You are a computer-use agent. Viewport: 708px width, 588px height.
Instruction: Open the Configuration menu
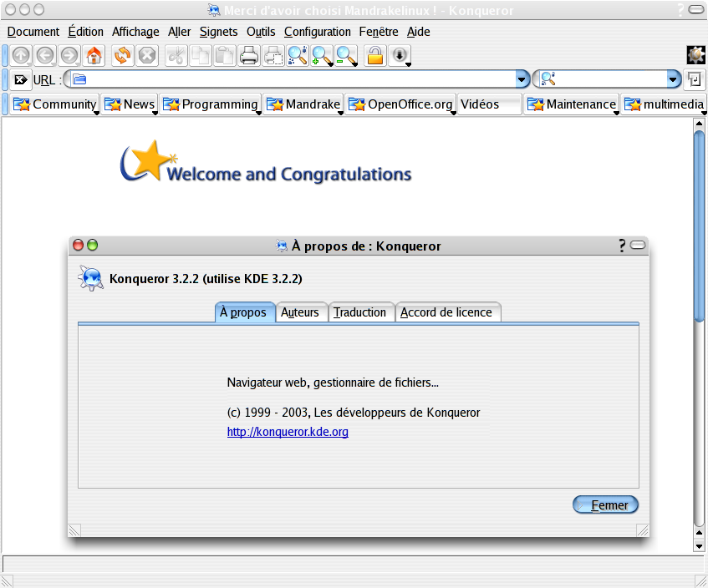(318, 32)
